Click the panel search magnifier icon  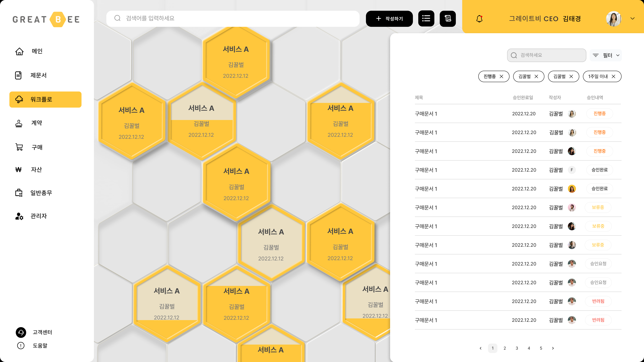coord(514,55)
